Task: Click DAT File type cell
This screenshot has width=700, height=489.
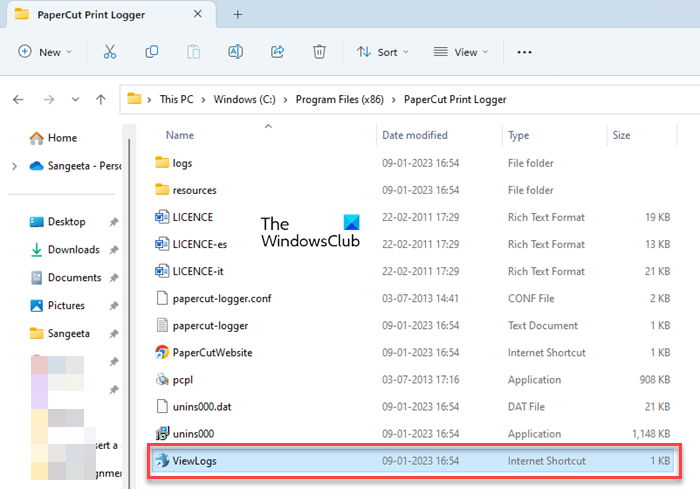Action: pos(526,407)
